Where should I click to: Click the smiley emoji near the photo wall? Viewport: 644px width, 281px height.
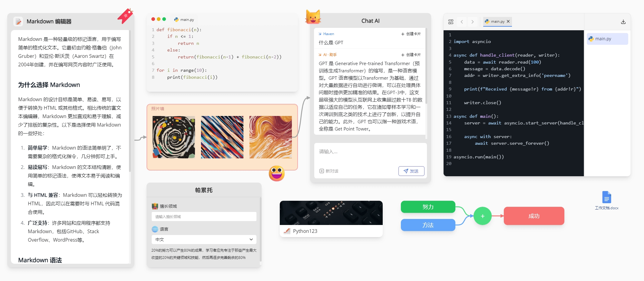point(277,174)
